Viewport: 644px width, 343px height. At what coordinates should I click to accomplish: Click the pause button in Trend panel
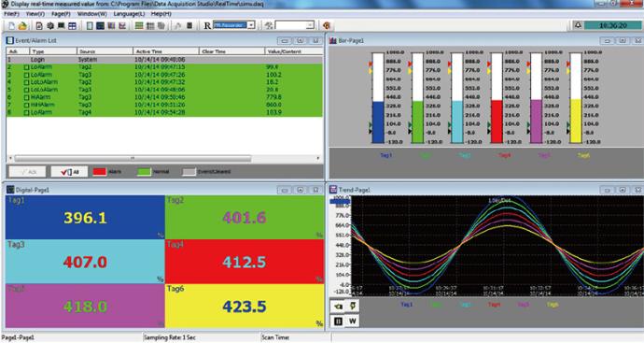click(x=338, y=322)
